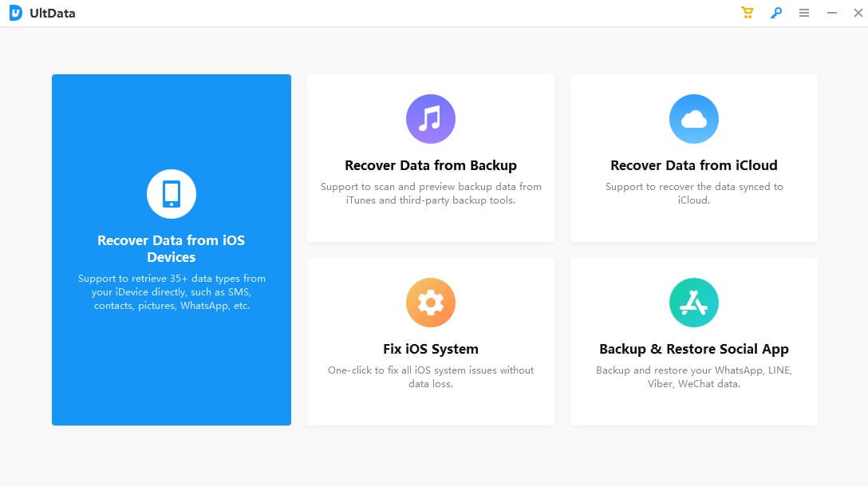Viewport: 868px width, 487px height.
Task: Click the iCloud synced data description text
Action: tap(693, 193)
